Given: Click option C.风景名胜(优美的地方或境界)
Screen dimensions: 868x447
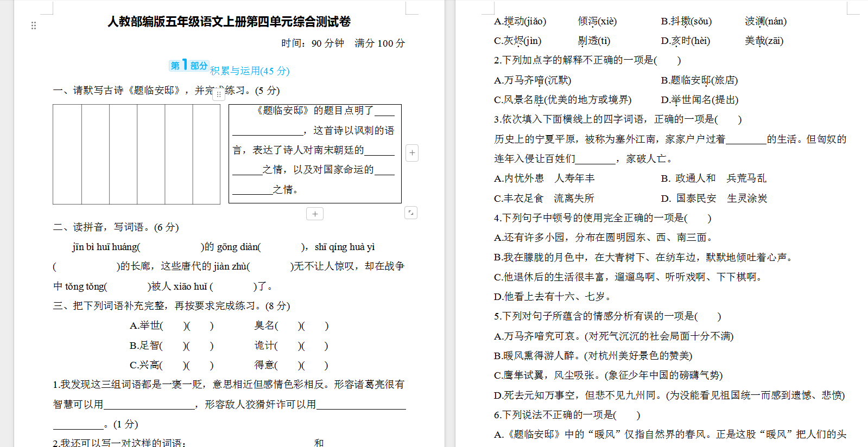Looking at the screenshot, I should click(563, 100).
